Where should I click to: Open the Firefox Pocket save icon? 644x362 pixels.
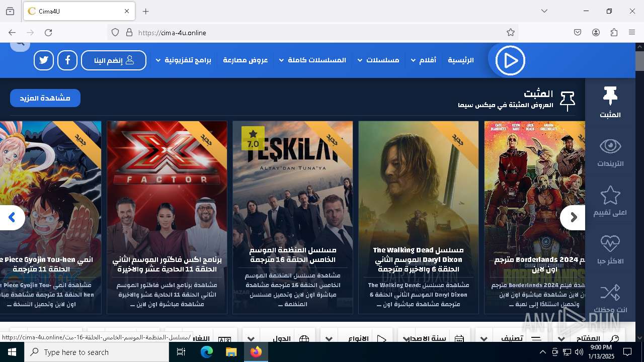point(578,32)
